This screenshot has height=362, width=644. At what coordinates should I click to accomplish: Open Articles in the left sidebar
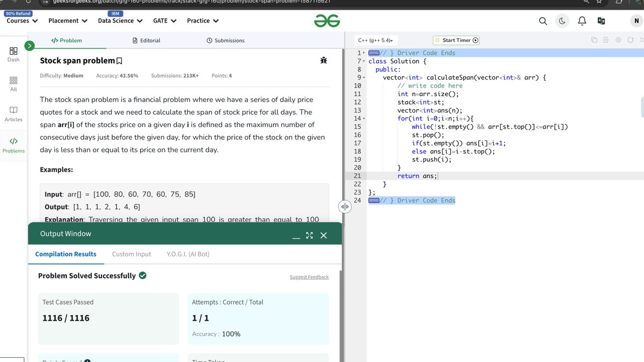pos(13,114)
